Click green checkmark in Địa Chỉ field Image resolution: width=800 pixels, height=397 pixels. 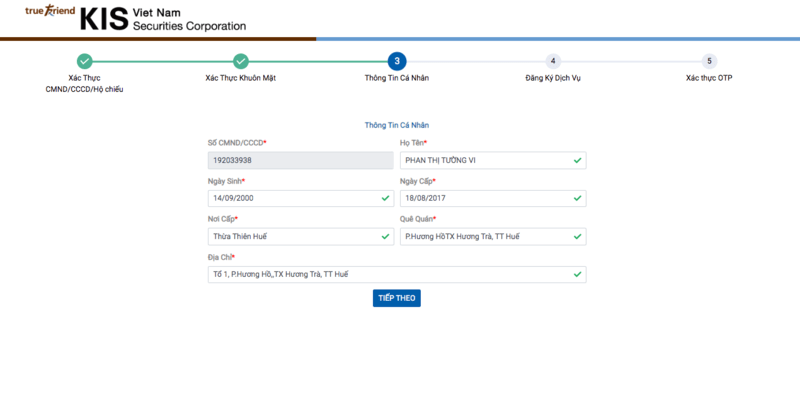pyautogui.click(x=577, y=274)
